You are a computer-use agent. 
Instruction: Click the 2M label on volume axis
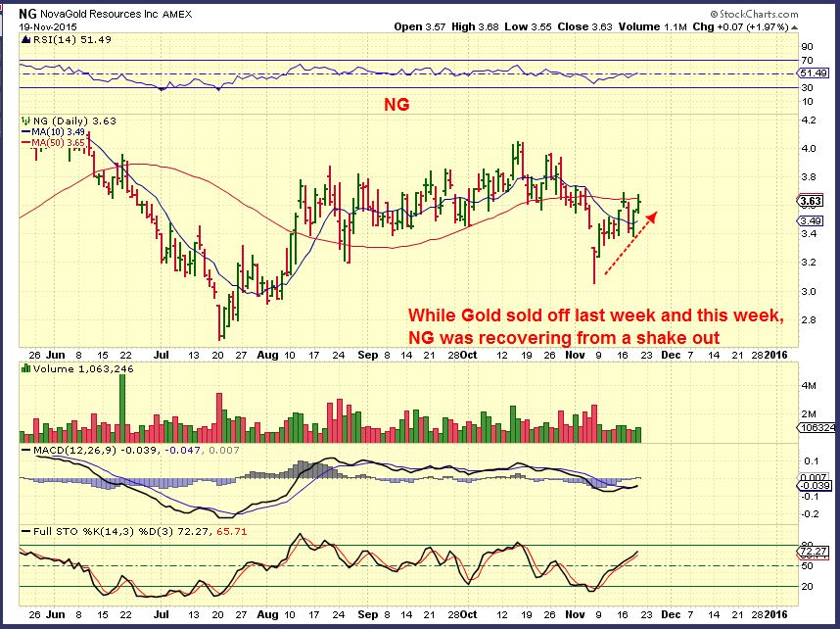(809, 414)
